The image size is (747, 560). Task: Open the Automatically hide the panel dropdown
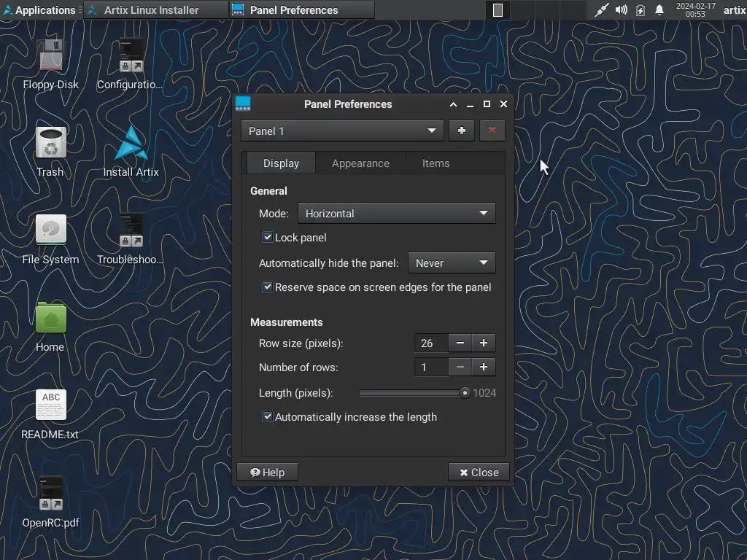pos(452,262)
